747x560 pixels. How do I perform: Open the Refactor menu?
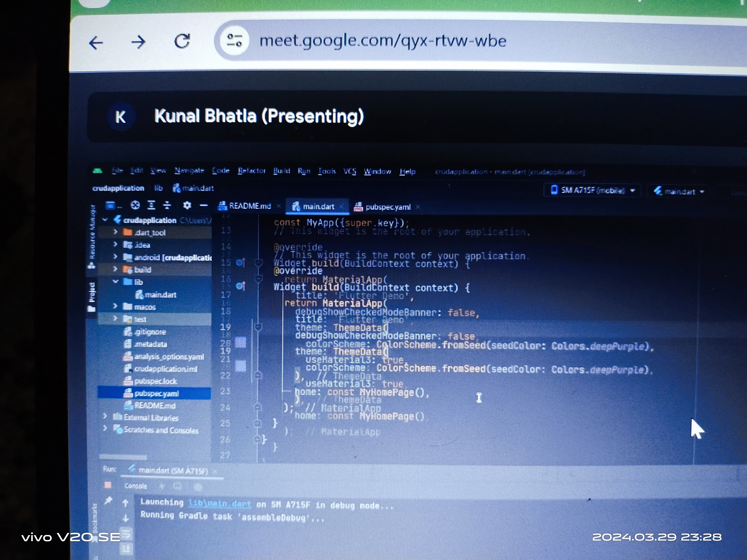[x=252, y=171]
